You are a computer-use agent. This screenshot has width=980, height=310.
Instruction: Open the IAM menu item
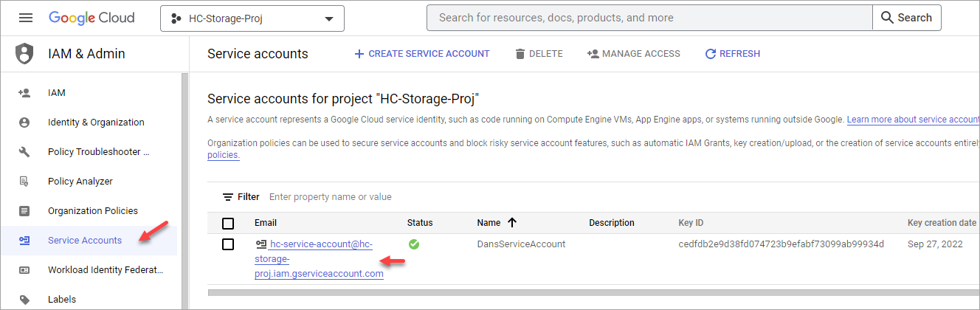(x=57, y=93)
